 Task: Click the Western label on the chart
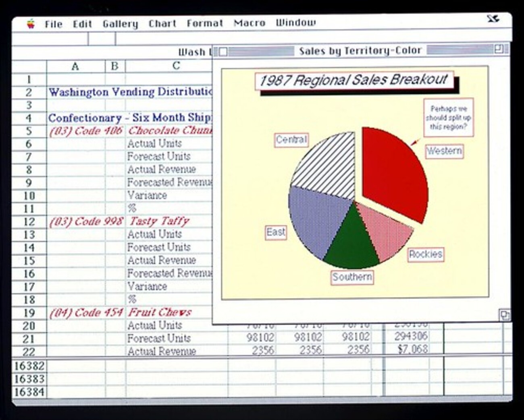pos(444,151)
